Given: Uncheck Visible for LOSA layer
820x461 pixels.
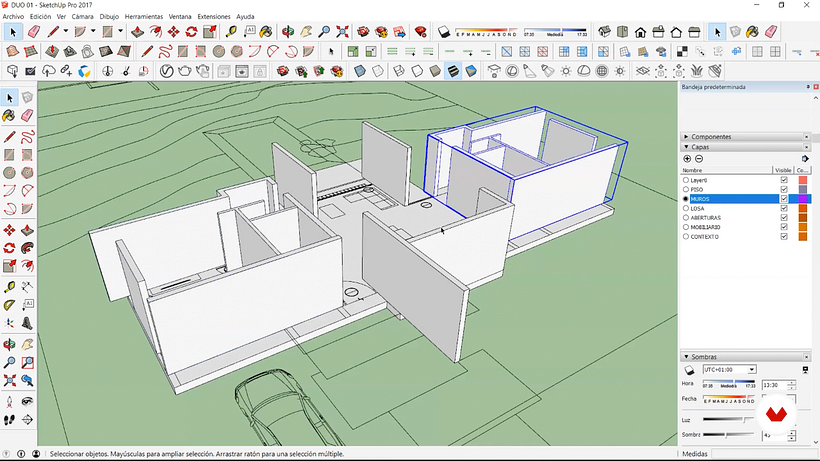Looking at the screenshot, I should pos(784,208).
